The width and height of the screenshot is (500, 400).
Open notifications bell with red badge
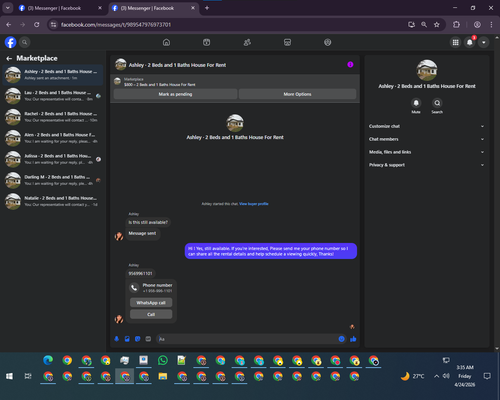click(470, 42)
